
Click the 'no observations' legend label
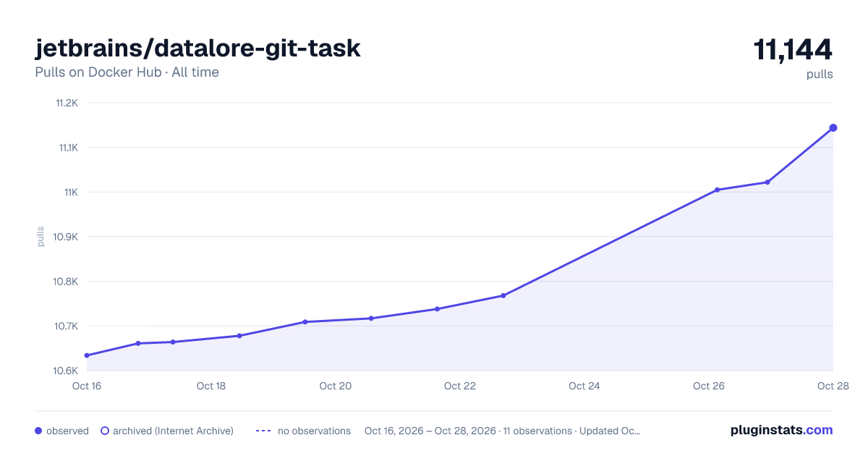[314, 431]
